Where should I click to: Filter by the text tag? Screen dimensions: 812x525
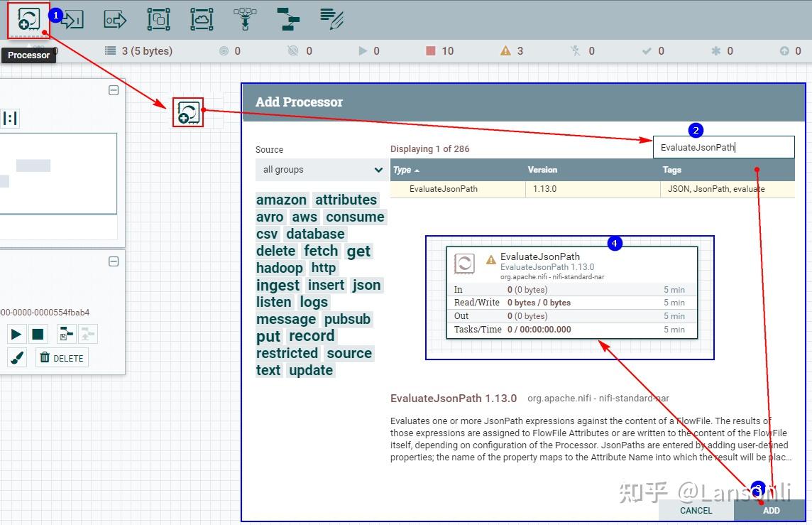(x=268, y=371)
